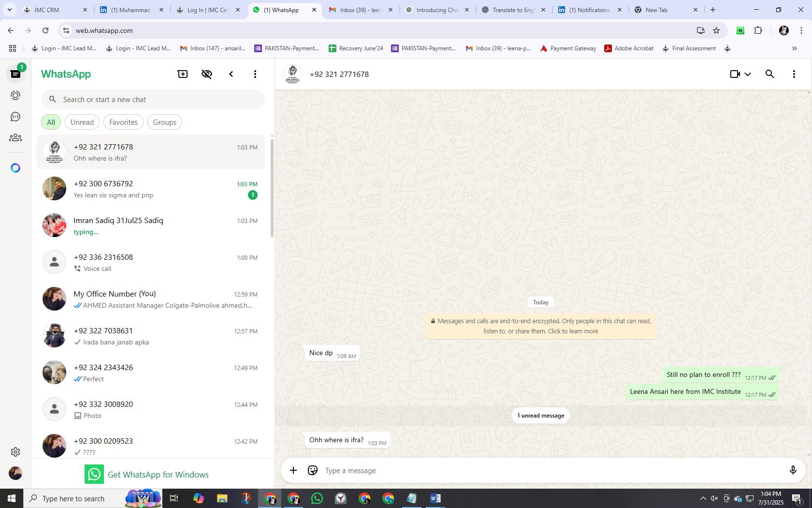Viewport: 812px width, 508px height.
Task: Open the Recovery June'24 bookmark
Action: click(356, 48)
